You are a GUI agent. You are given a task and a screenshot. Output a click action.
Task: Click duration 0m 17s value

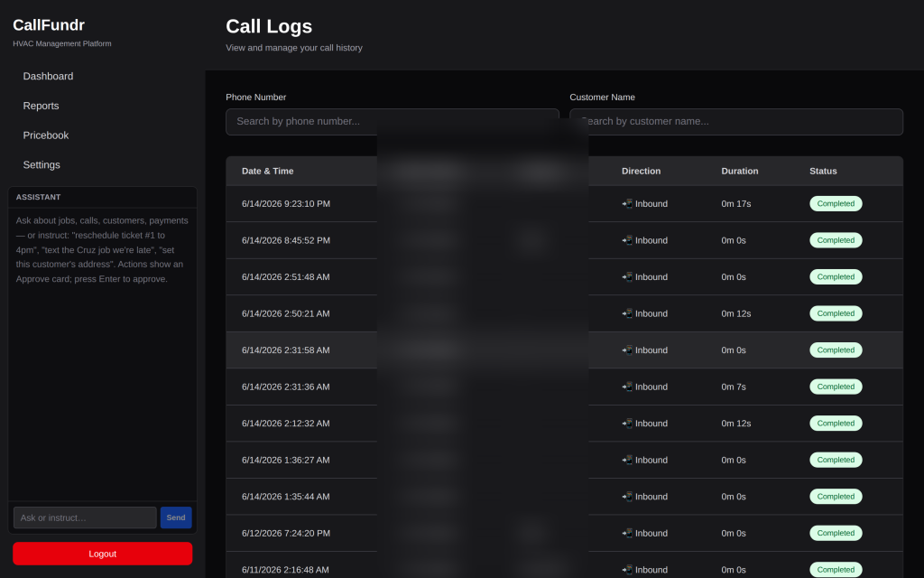(736, 203)
